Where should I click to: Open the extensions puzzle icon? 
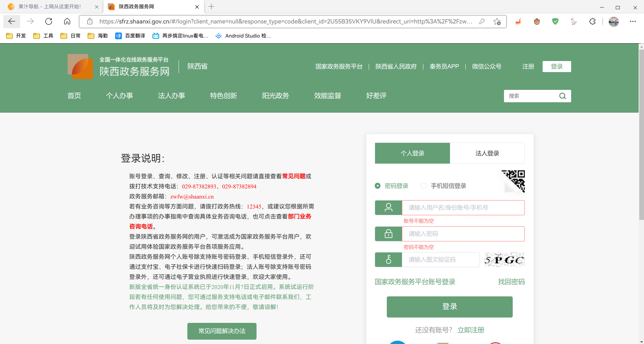pyautogui.click(x=592, y=21)
